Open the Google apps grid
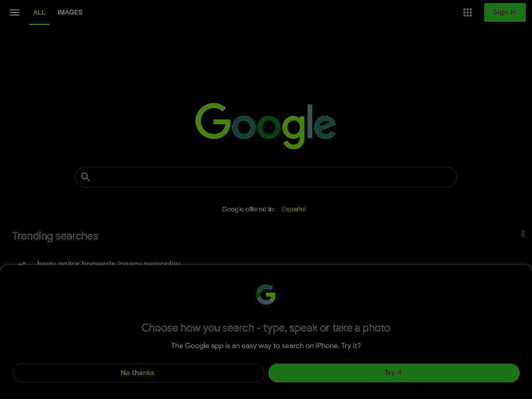 [467, 12]
